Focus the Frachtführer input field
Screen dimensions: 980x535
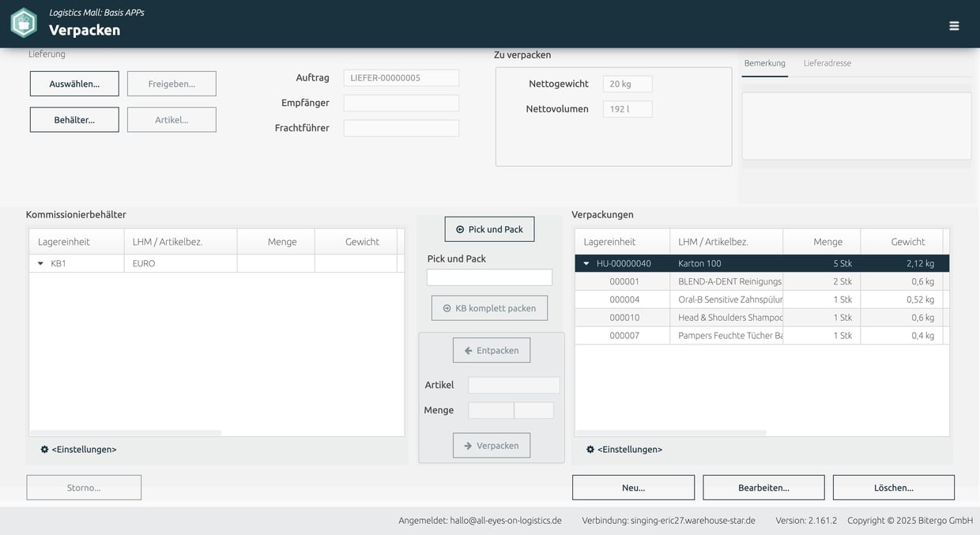(x=401, y=128)
